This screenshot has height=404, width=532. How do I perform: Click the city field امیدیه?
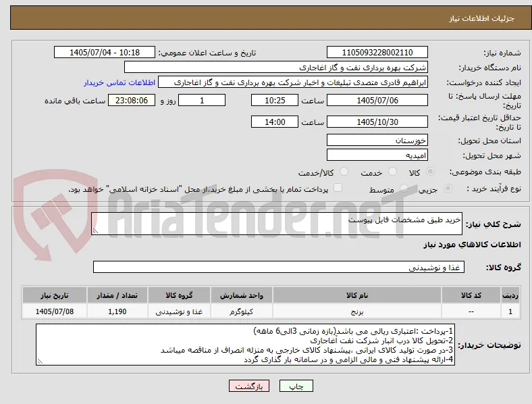point(377,155)
